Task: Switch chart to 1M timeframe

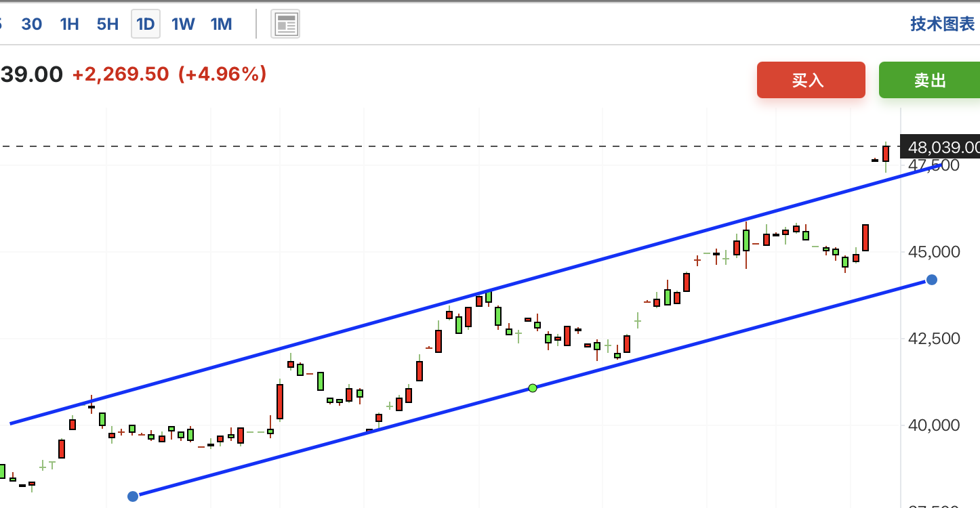Action: click(x=221, y=24)
